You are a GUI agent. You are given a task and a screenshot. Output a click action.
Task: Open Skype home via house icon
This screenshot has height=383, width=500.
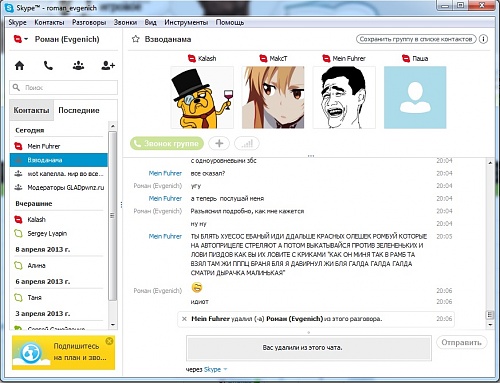click(19, 65)
